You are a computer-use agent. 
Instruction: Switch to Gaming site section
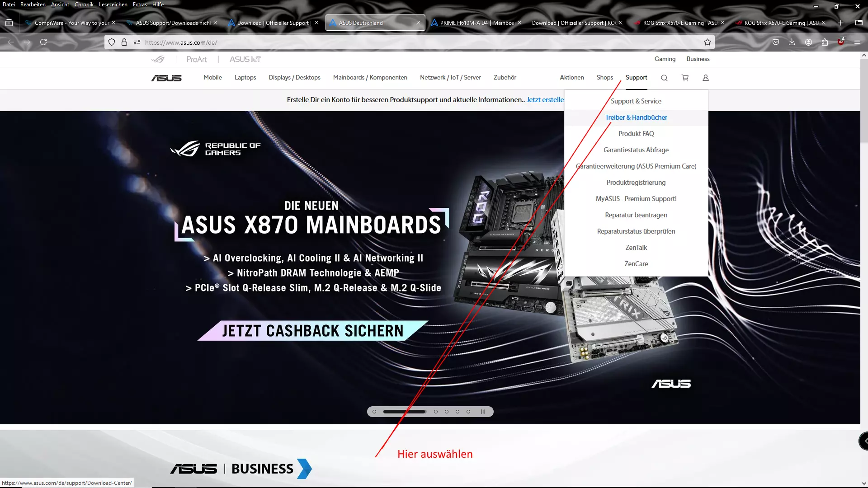(665, 59)
